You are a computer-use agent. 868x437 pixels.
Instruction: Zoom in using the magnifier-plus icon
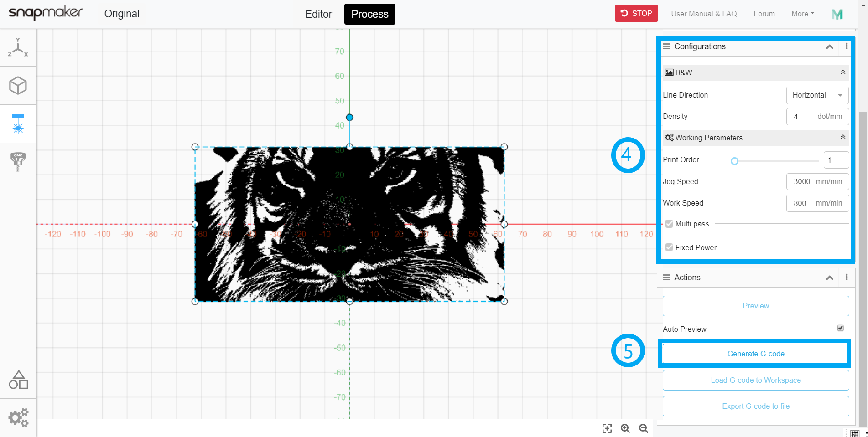point(625,428)
